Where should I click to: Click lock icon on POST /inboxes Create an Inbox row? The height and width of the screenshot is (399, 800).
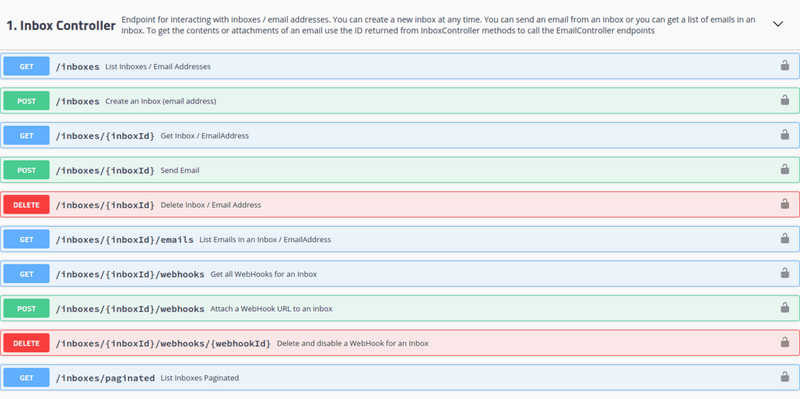click(785, 100)
